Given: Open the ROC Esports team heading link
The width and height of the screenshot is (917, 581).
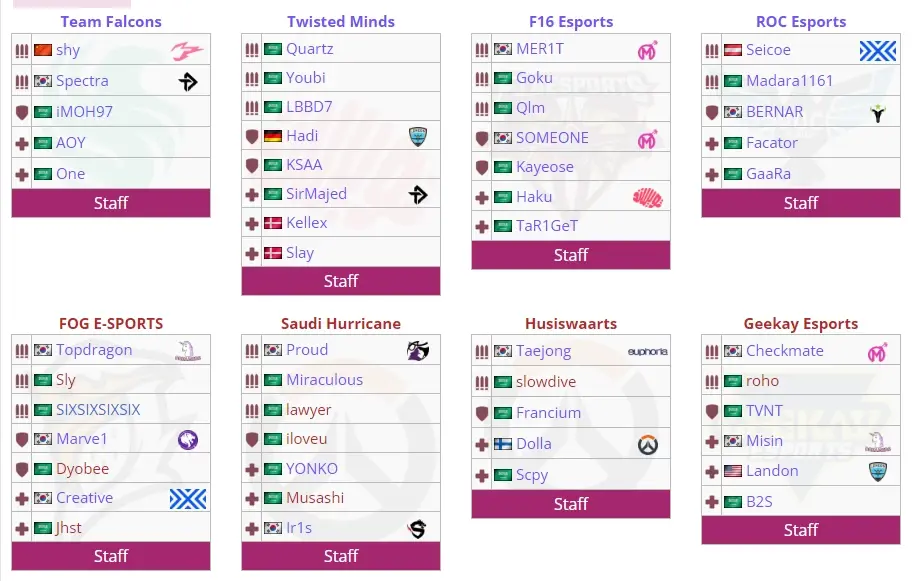Looking at the screenshot, I should (801, 21).
